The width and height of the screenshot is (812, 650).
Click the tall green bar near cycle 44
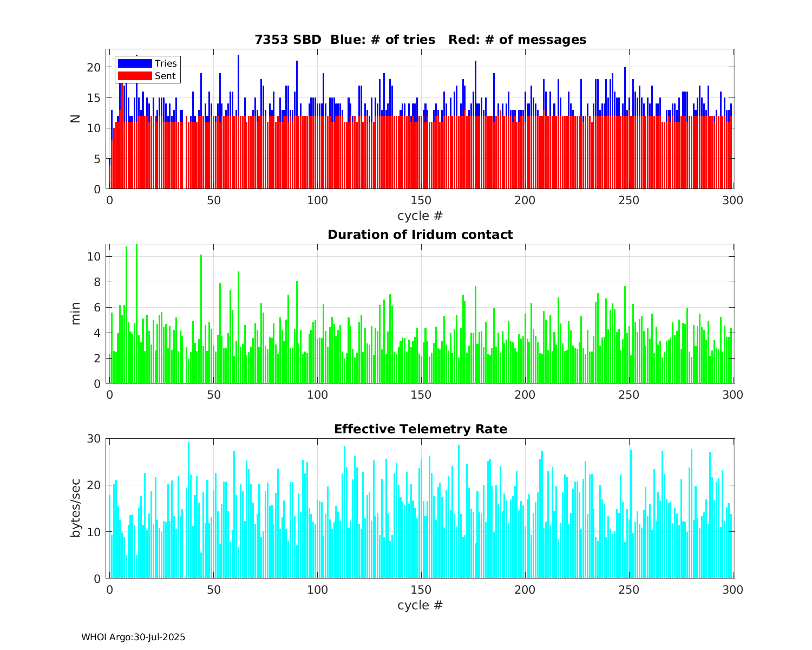tap(201, 320)
